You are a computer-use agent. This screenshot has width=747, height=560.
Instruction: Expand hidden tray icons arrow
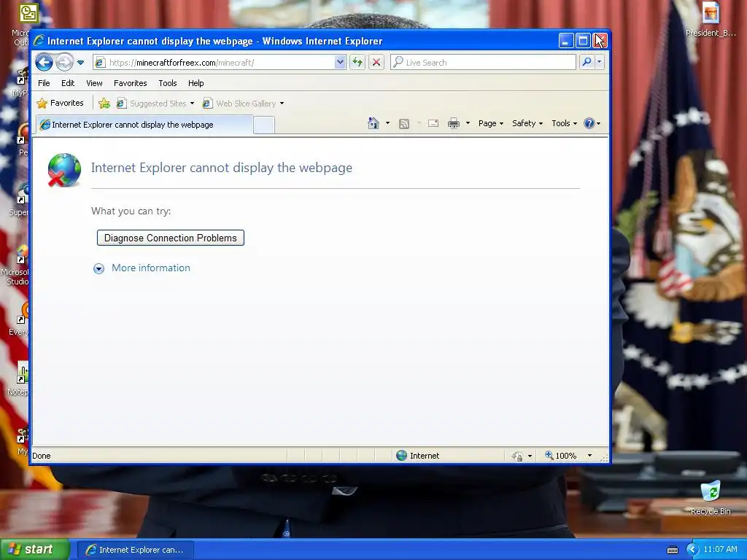692,550
